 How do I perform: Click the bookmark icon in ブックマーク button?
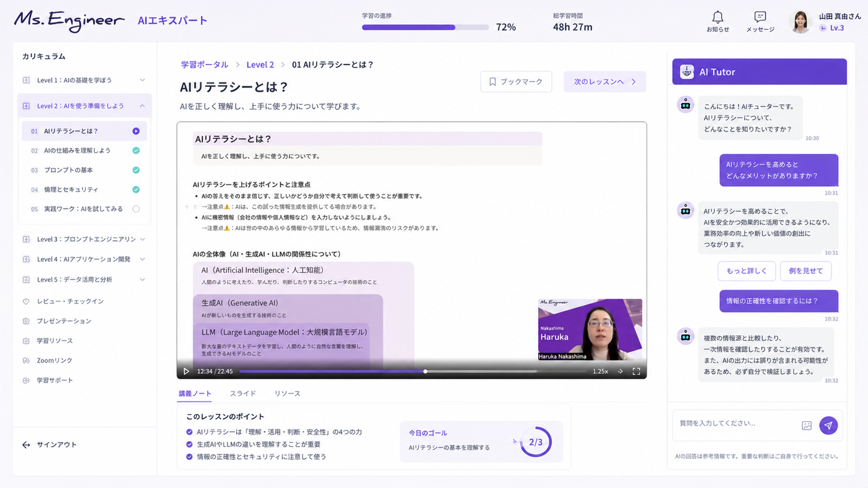click(x=493, y=82)
